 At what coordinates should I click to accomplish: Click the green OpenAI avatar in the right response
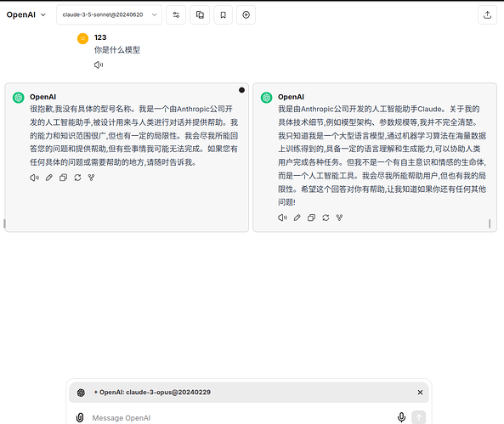[x=267, y=98]
